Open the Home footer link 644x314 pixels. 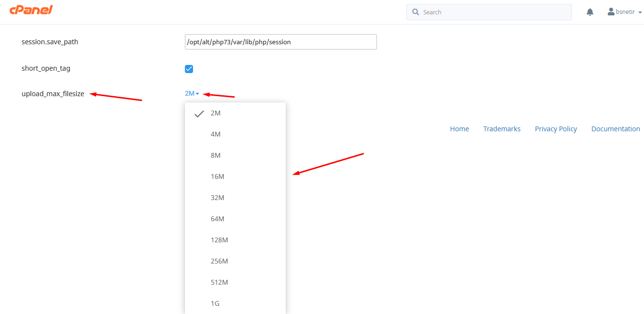(460, 129)
